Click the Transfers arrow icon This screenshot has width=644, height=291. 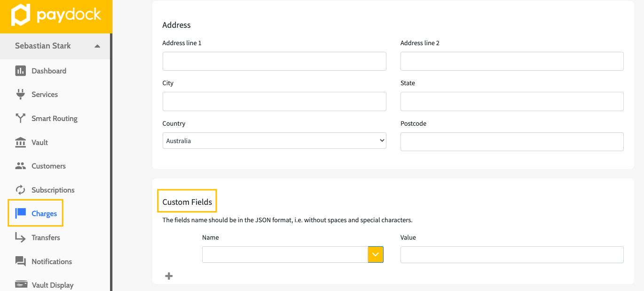[x=20, y=237]
